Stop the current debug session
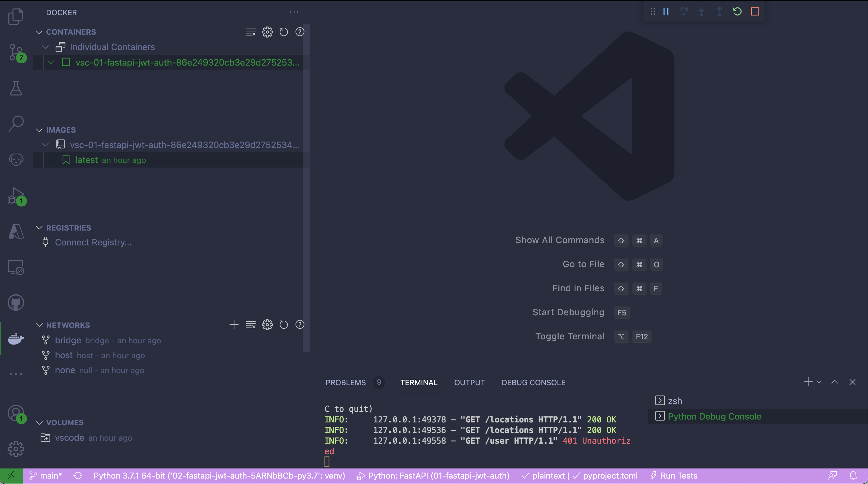This screenshot has width=868, height=484. pyautogui.click(x=755, y=11)
